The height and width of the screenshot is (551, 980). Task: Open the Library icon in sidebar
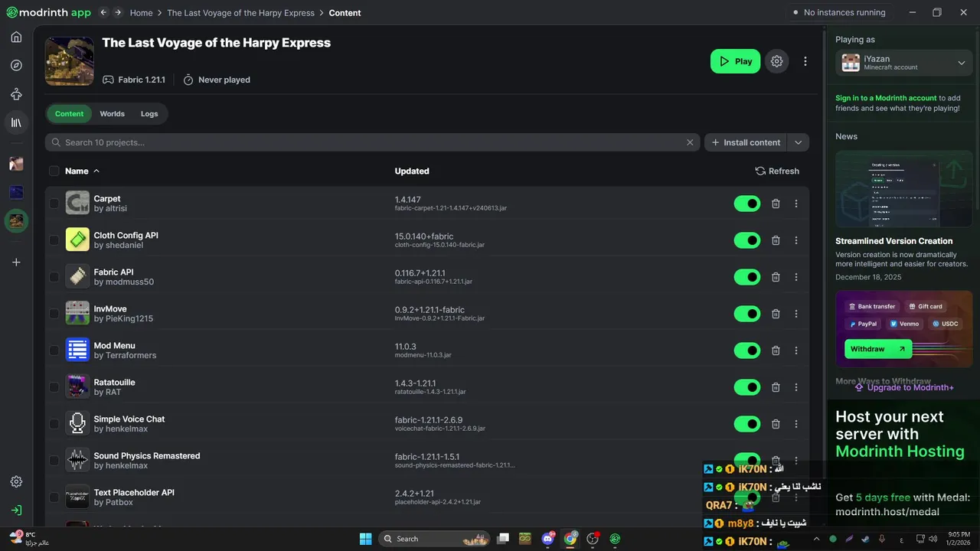coord(16,122)
